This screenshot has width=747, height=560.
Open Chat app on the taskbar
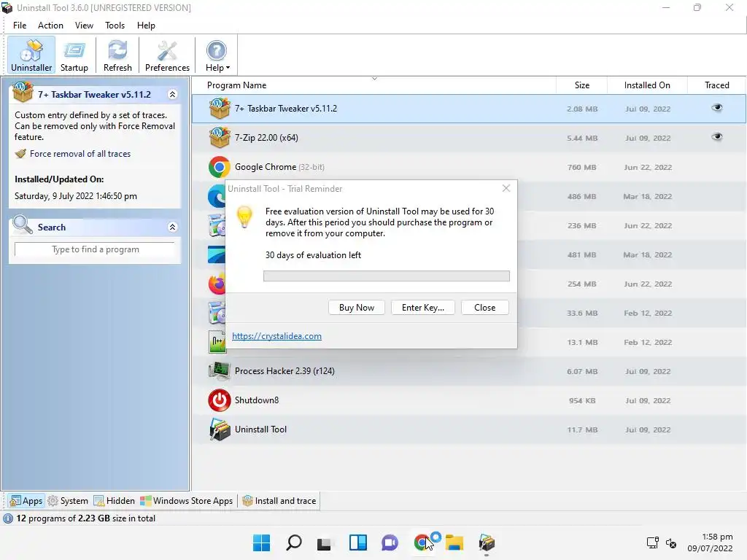[390, 542]
